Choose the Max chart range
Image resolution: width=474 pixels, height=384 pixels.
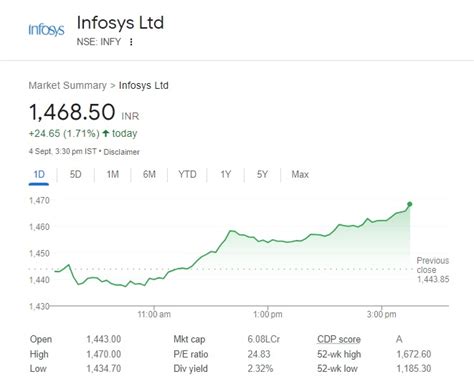tap(300, 174)
